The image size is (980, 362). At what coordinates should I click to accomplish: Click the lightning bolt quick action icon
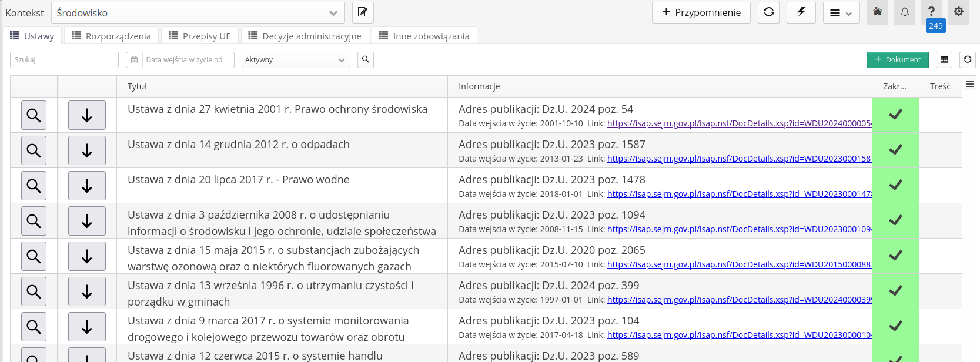(x=801, y=12)
